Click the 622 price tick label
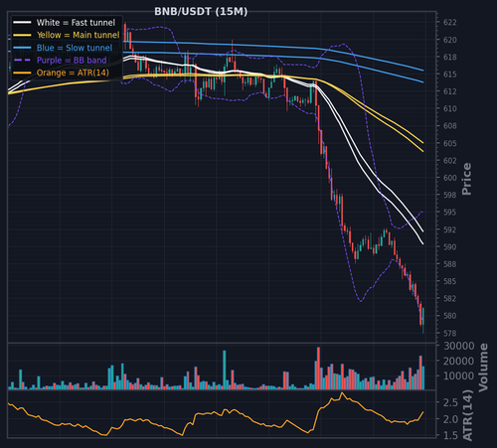Viewport: 497px width, 448px height. 450,23
